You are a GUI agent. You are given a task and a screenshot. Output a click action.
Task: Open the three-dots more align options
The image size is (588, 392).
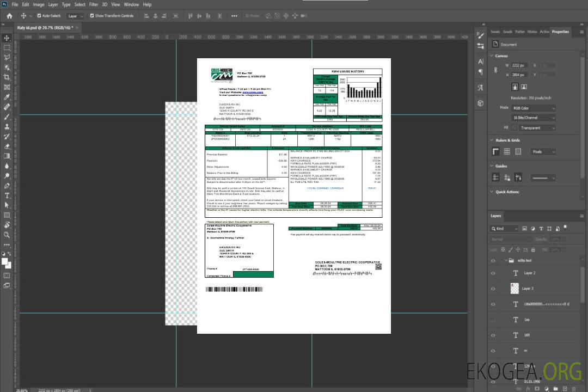click(234, 16)
